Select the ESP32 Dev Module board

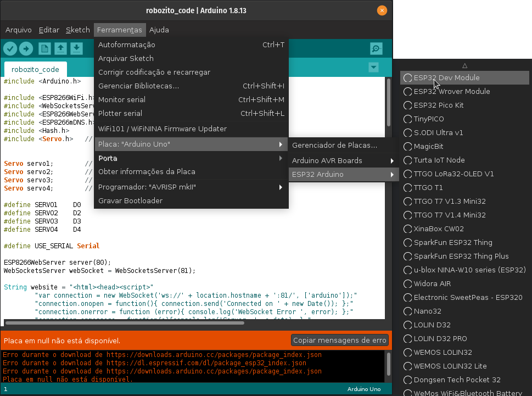coord(464,77)
